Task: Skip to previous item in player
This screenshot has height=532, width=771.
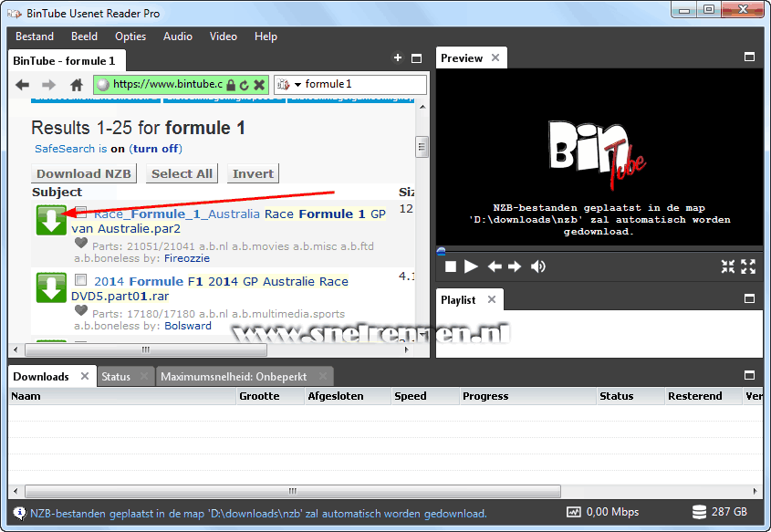Action: pyautogui.click(x=495, y=266)
